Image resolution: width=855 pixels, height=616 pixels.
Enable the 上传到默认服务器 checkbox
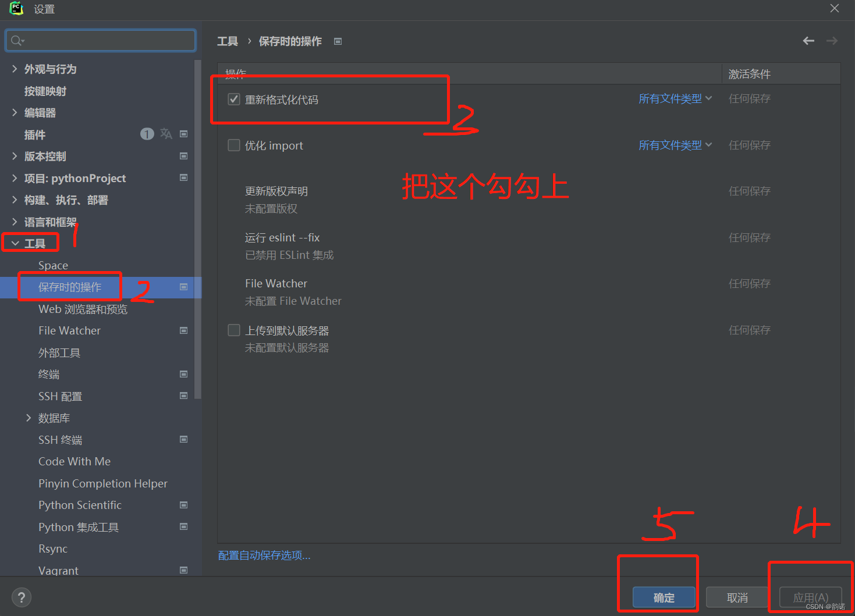point(233,330)
